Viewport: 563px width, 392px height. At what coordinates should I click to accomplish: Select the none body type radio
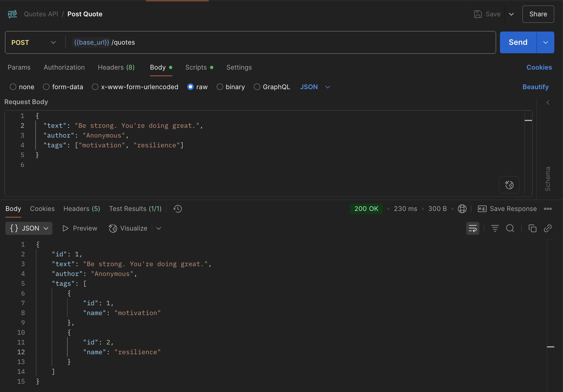click(13, 87)
